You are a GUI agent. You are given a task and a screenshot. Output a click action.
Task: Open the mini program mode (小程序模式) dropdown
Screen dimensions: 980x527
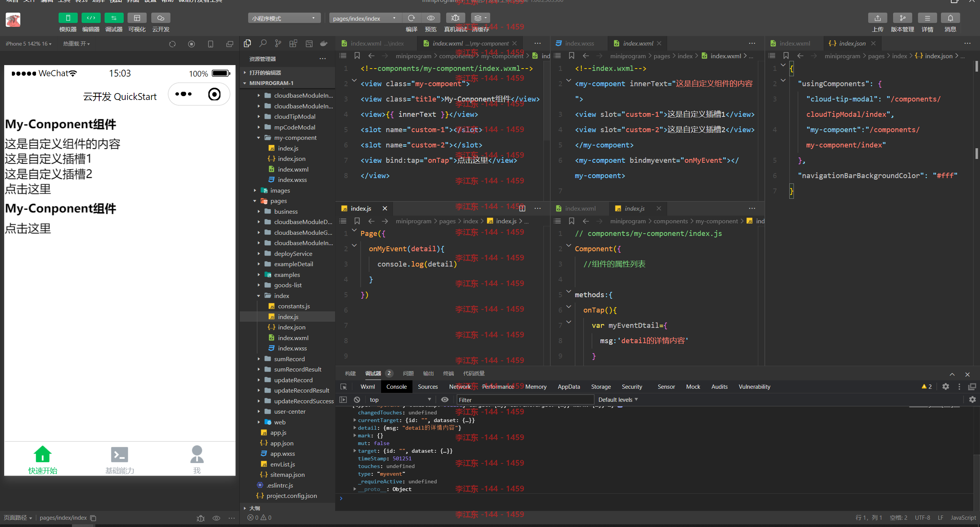[x=284, y=18]
